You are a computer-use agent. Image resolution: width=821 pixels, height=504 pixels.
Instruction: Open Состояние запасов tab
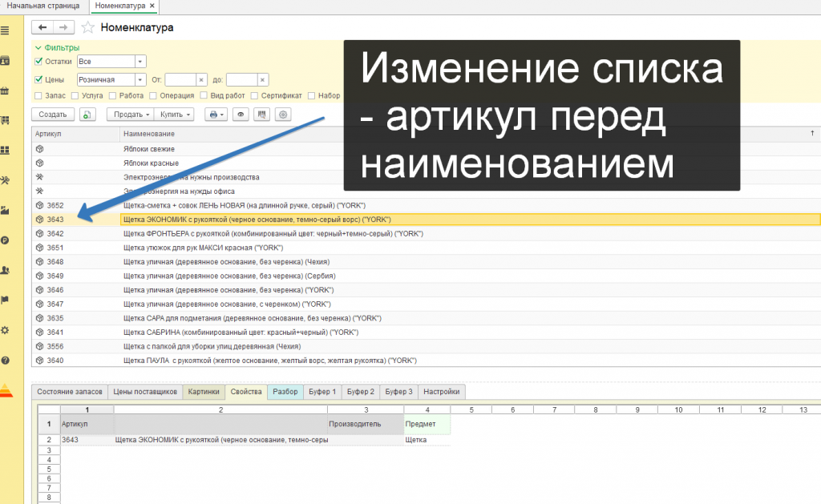tap(70, 392)
